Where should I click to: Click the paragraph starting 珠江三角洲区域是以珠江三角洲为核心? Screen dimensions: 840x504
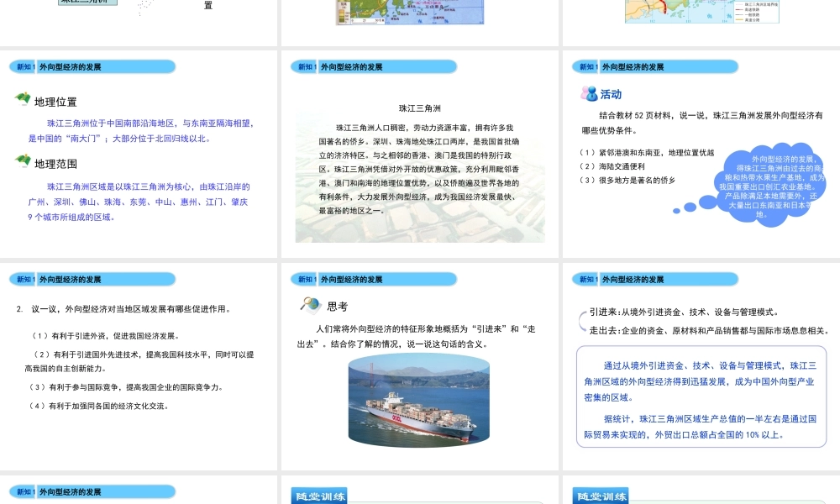point(139,202)
